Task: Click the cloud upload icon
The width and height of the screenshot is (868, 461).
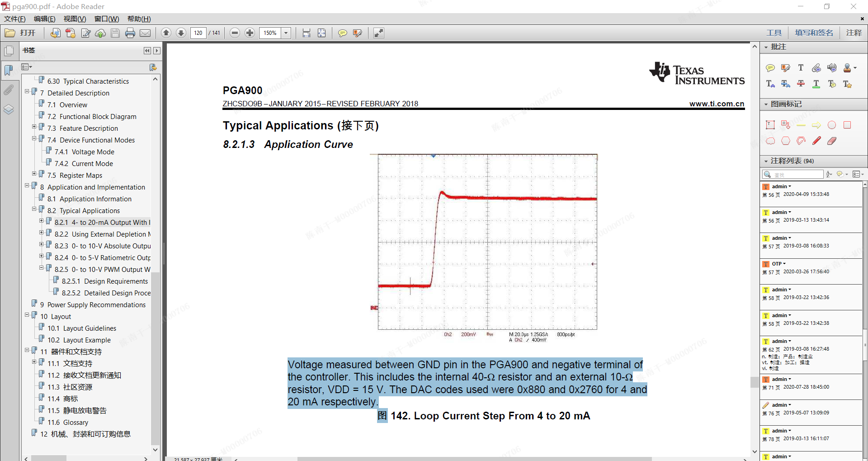Action: (x=100, y=33)
